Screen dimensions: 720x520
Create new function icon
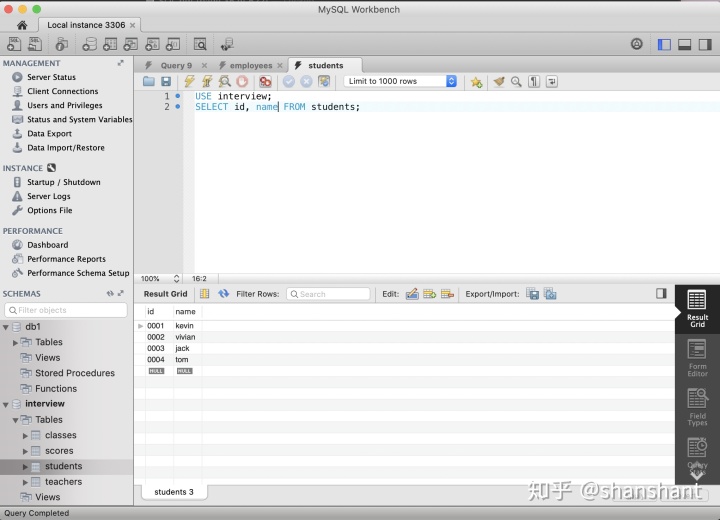pos(173,45)
